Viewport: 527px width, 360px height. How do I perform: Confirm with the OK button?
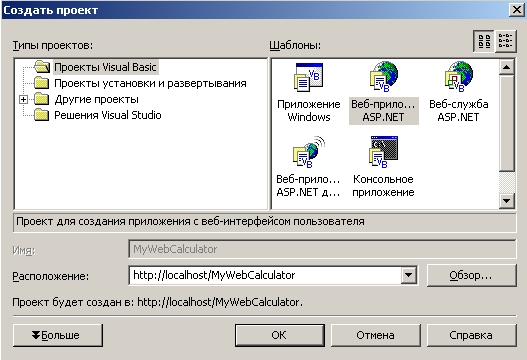[x=280, y=335]
